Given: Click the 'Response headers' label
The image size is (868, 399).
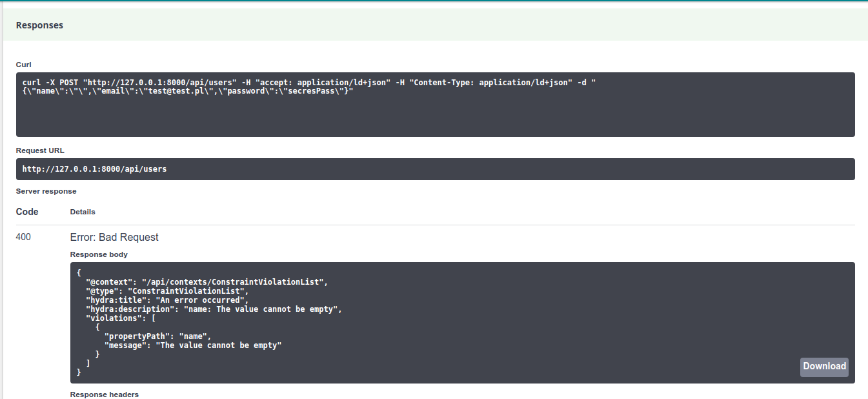Looking at the screenshot, I should point(105,394).
